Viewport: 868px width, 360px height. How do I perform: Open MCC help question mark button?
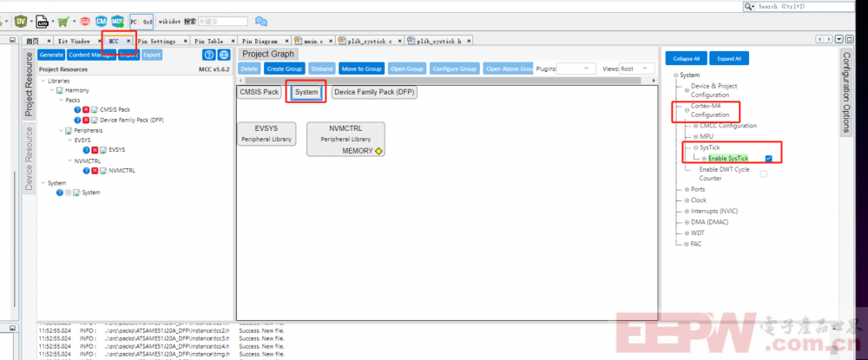pyautogui.click(x=208, y=55)
